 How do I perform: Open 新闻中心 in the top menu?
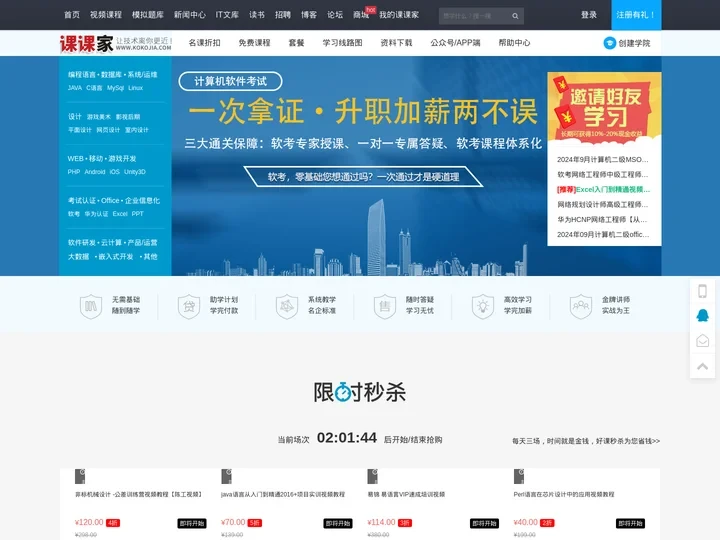pos(190,15)
